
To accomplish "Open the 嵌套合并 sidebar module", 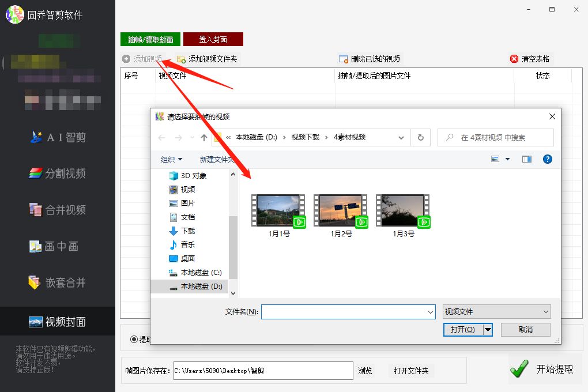I will [57, 282].
